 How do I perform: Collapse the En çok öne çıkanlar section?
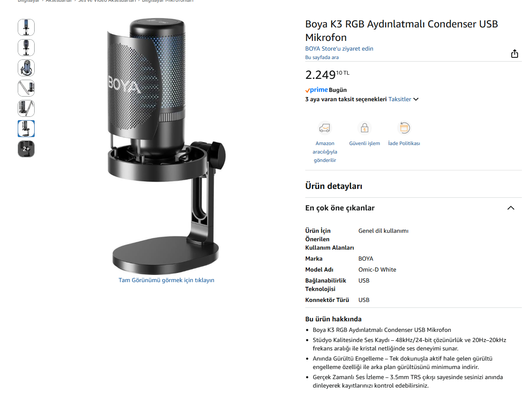(x=511, y=208)
